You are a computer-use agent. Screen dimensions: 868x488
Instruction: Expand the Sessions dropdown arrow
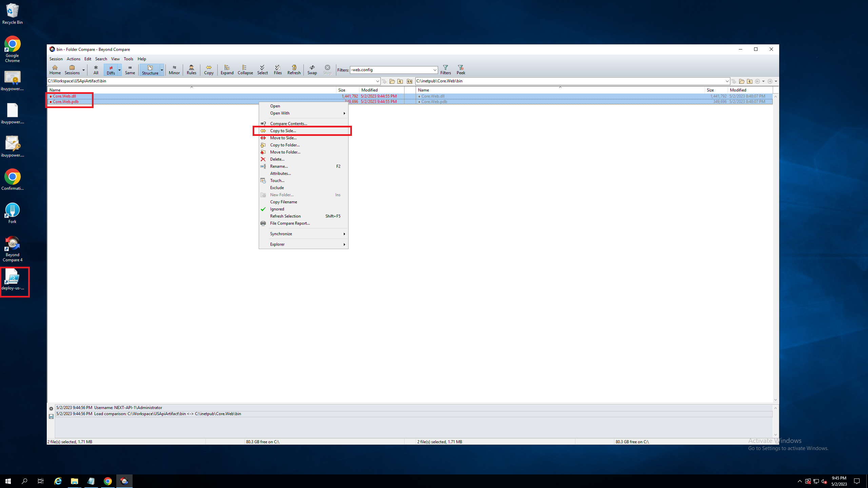pyautogui.click(x=83, y=70)
